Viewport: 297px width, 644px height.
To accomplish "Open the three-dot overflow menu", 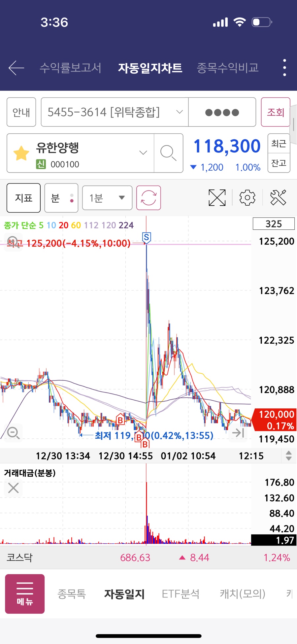I will coord(284,68).
